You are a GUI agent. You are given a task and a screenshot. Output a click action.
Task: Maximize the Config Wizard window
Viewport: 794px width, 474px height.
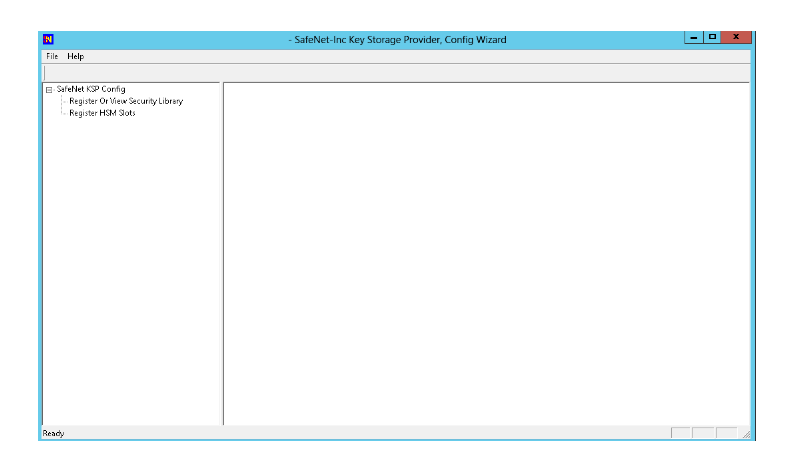point(712,37)
